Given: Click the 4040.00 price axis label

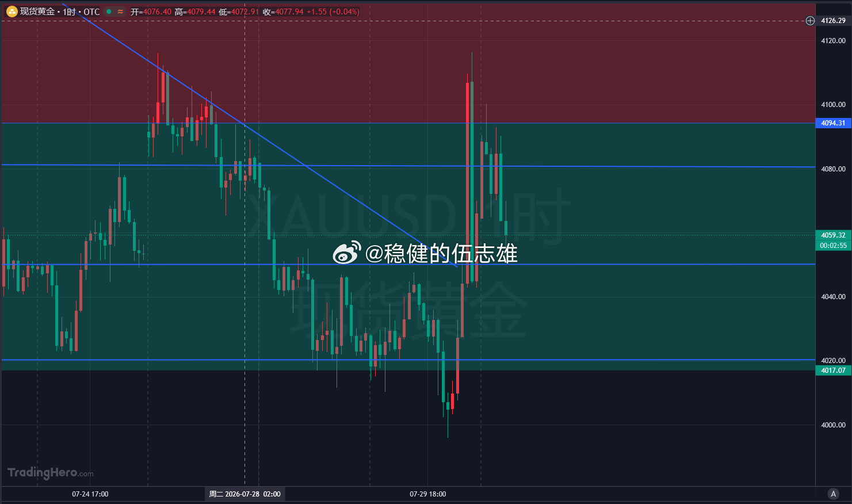Looking at the screenshot, I should pyautogui.click(x=833, y=297).
